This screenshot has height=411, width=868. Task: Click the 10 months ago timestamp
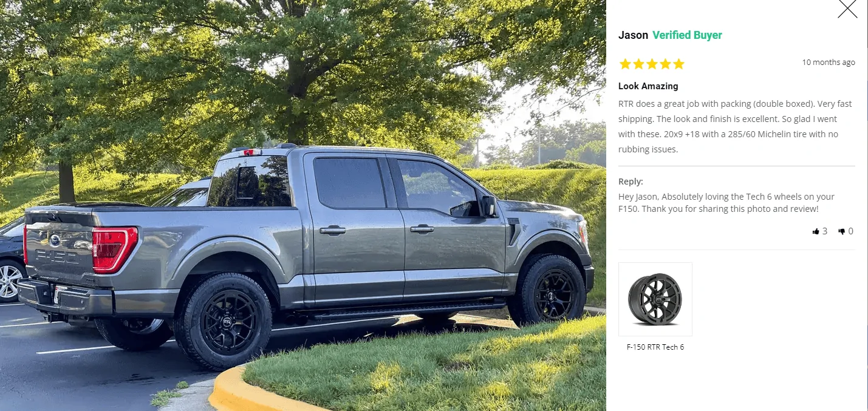click(829, 63)
